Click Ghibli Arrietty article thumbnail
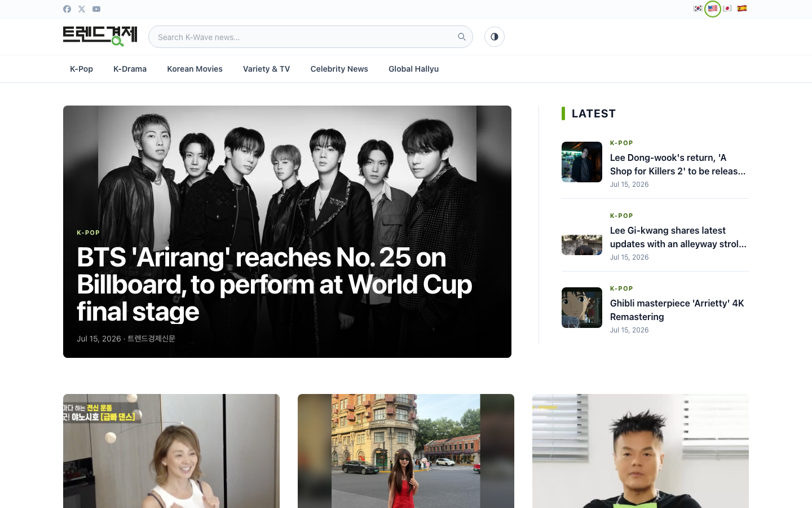 coord(582,308)
